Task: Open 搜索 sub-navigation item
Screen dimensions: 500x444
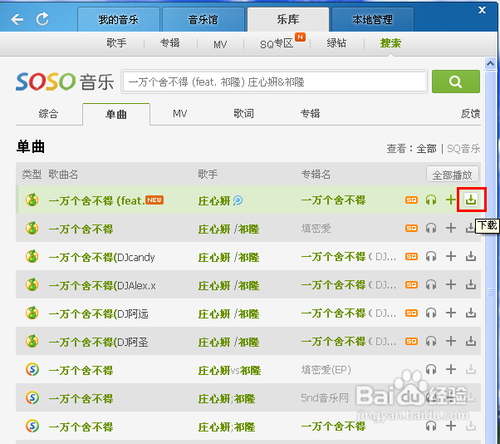Action: coord(390,43)
